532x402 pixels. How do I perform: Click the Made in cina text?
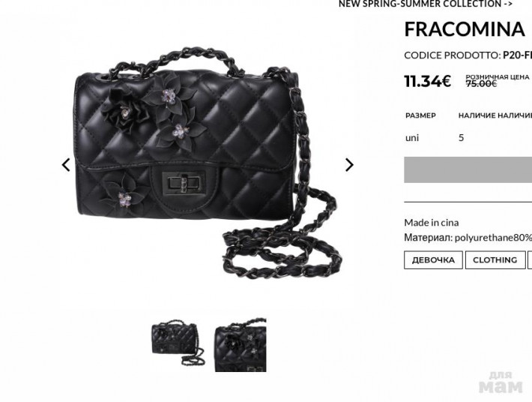(432, 223)
